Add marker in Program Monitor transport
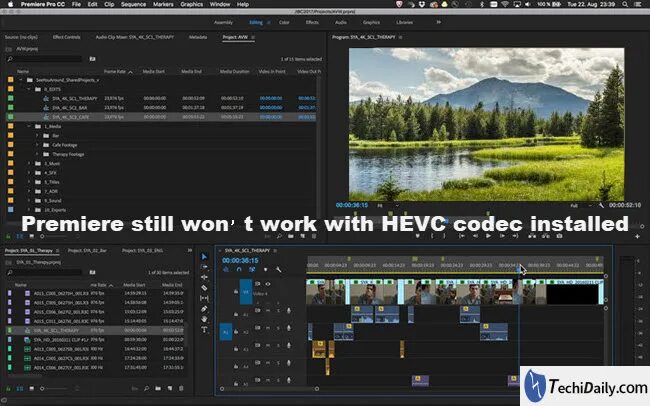Viewport: 650px width, 406px height. point(417,236)
